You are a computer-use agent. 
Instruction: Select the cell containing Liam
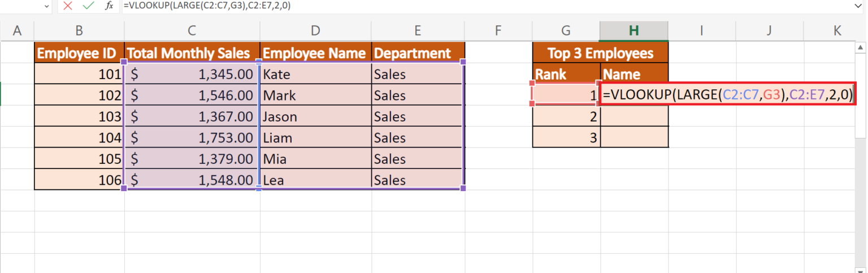[x=315, y=138]
